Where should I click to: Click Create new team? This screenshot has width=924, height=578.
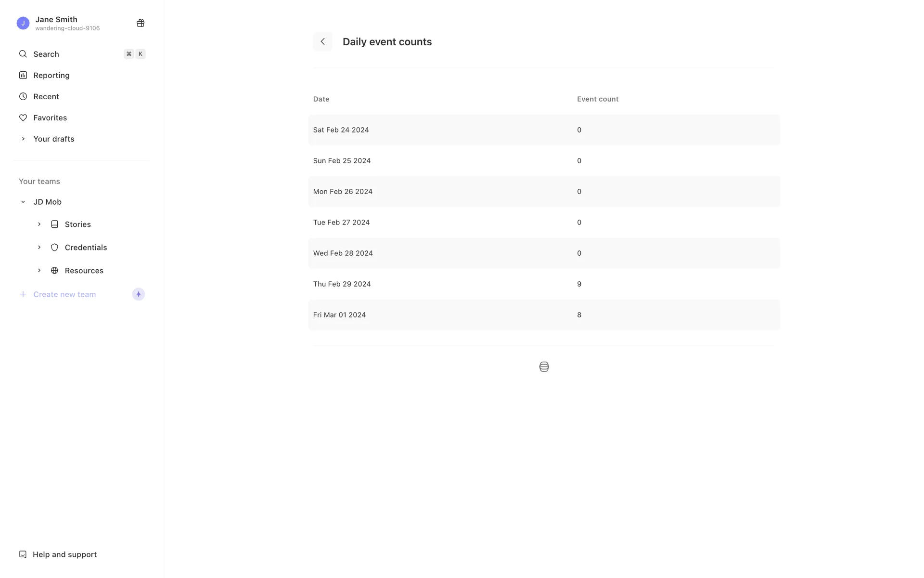click(64, 294)
